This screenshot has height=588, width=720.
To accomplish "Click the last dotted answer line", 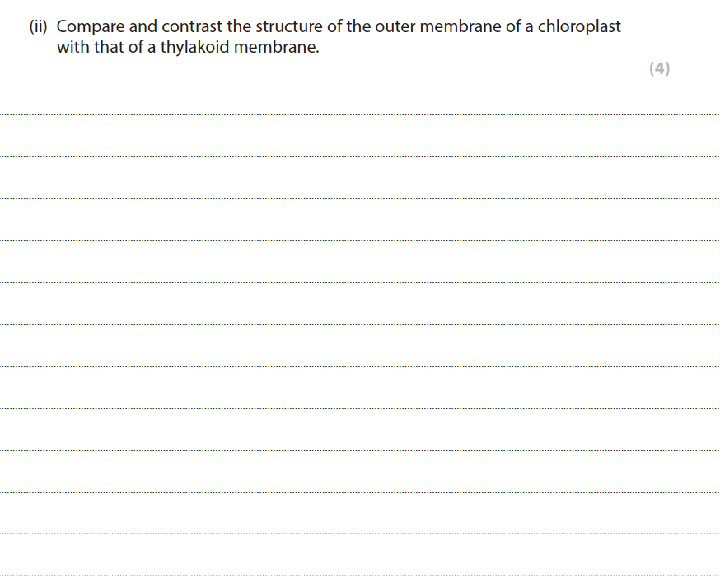I will pyautogui.click(x=360, y=576).
